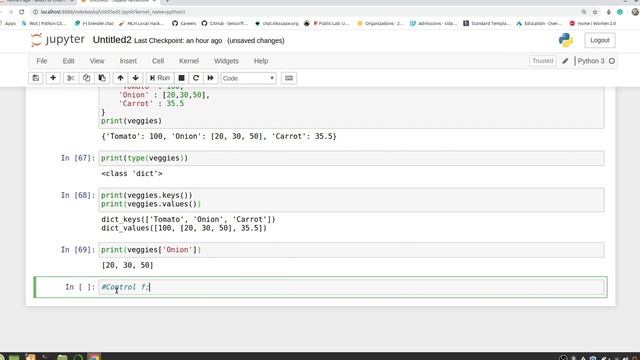Open the View menu
640x360 pixels.
97,61
